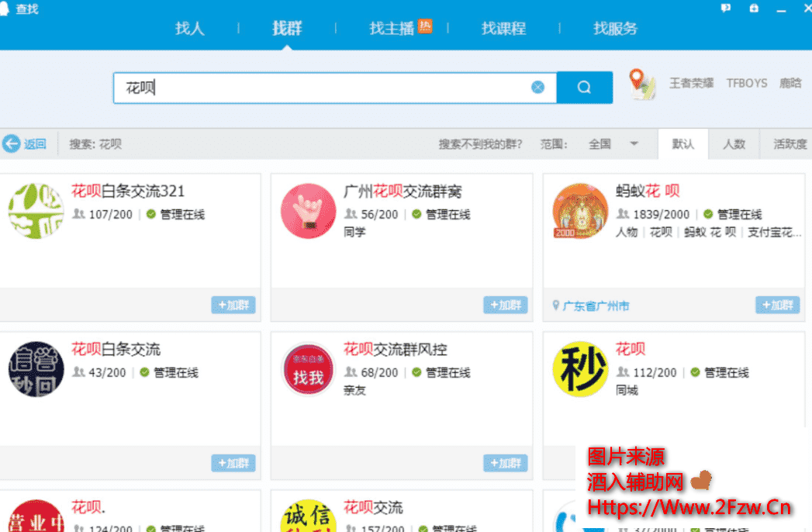
Task: Open the 找人 tab
Action: click(x=189, y=28)
